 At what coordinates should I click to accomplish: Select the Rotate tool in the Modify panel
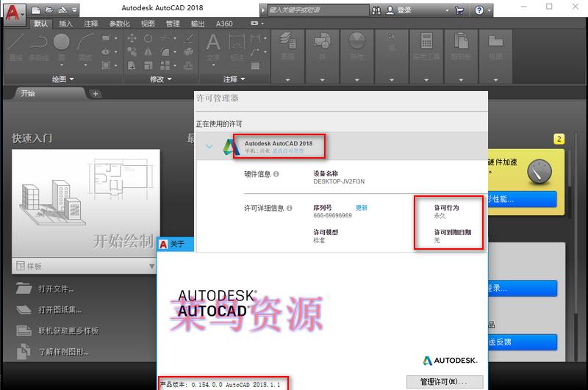(x=148, y=38)
